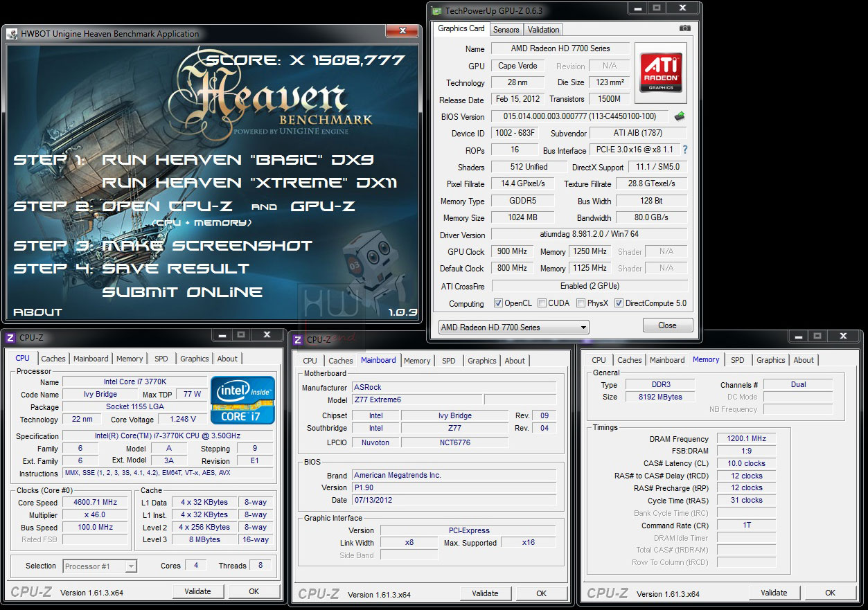868x610 pixels.
Task: Select SPD tab in the mainboard CPU-Z window
Action: point(449,361)
